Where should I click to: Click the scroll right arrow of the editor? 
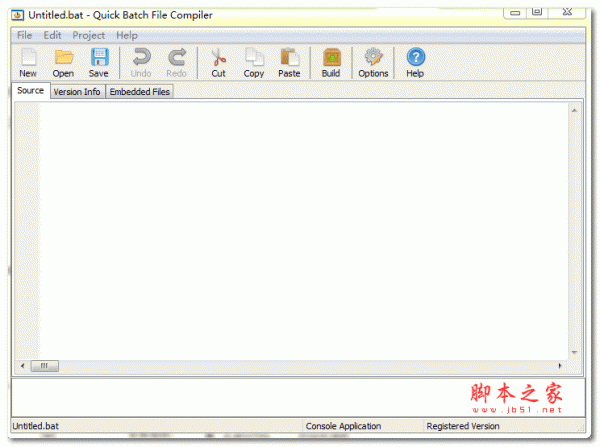click(560, 366)
